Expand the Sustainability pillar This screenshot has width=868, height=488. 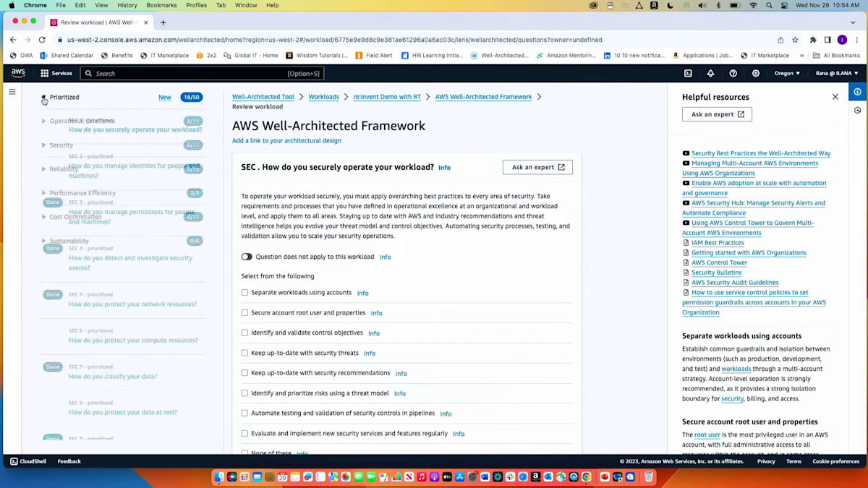(x=43, y=241)
